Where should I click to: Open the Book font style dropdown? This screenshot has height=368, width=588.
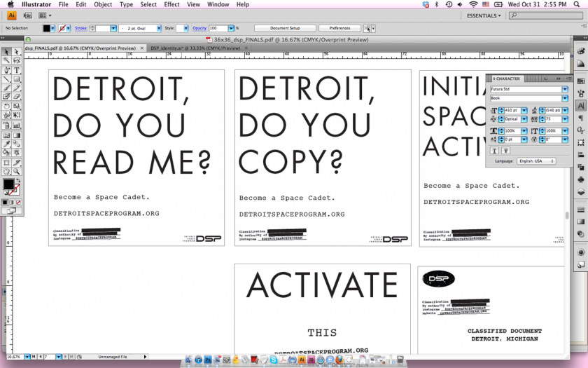point(565,98)
